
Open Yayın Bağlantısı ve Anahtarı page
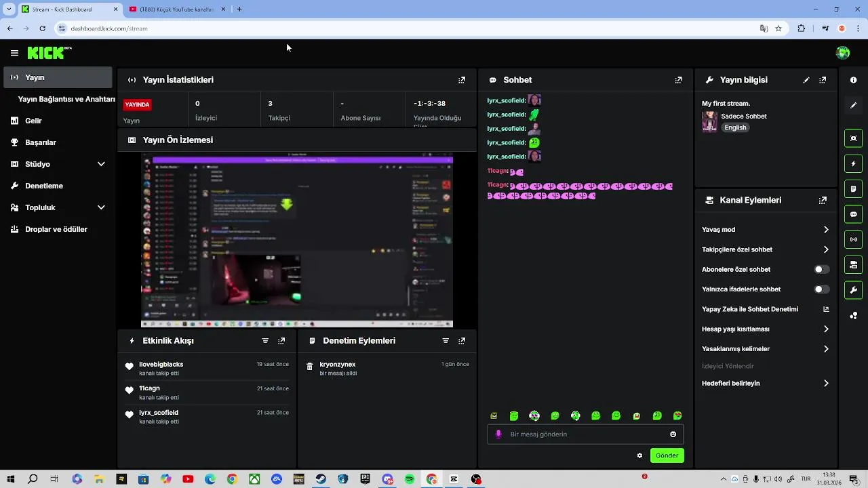point(66,99)
